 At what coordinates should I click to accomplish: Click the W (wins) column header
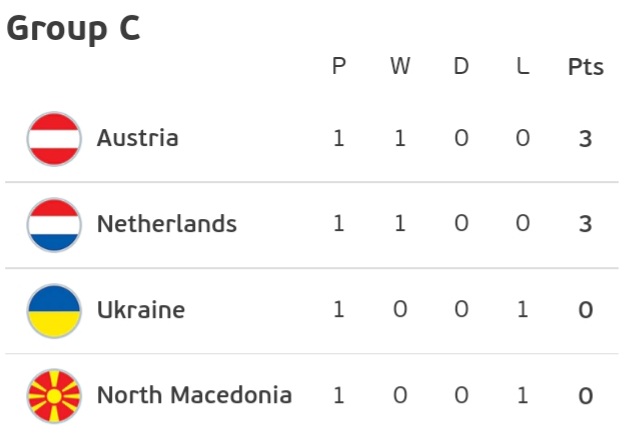[400, 67]
